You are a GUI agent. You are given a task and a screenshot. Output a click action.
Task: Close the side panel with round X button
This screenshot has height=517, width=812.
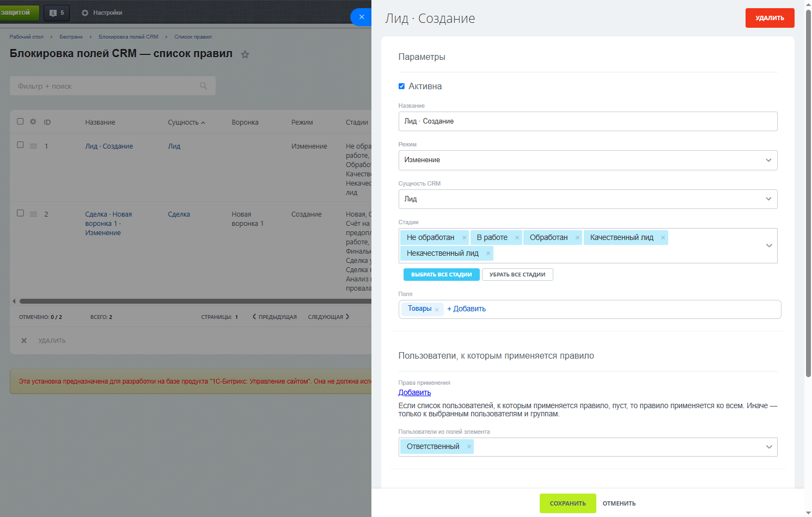point(361,17)
